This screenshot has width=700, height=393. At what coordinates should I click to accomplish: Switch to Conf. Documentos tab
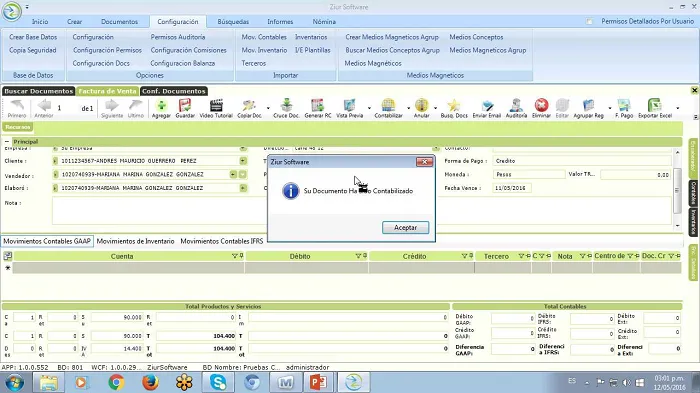(174, 91)
